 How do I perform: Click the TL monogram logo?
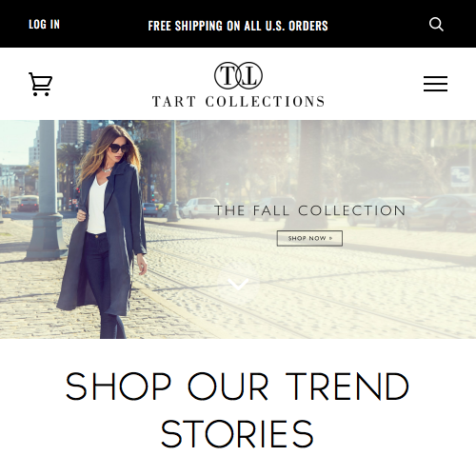(x=238, y=75)
